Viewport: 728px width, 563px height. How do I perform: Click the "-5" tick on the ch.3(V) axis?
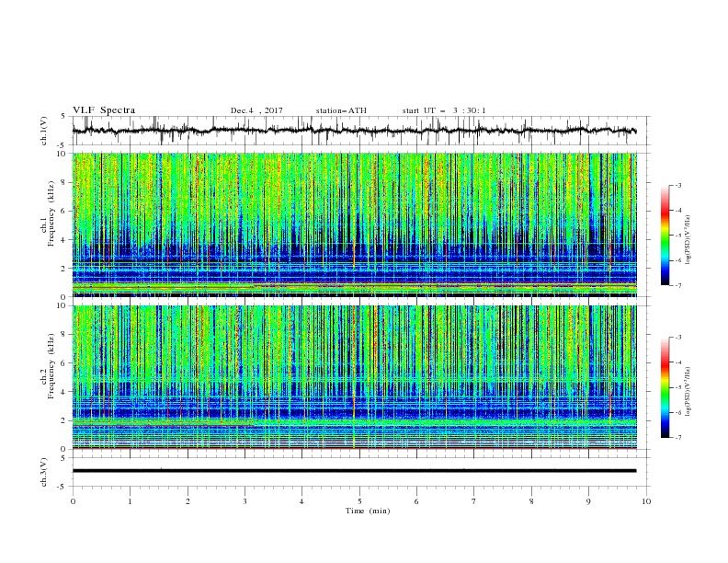click(x=63, y=487)
